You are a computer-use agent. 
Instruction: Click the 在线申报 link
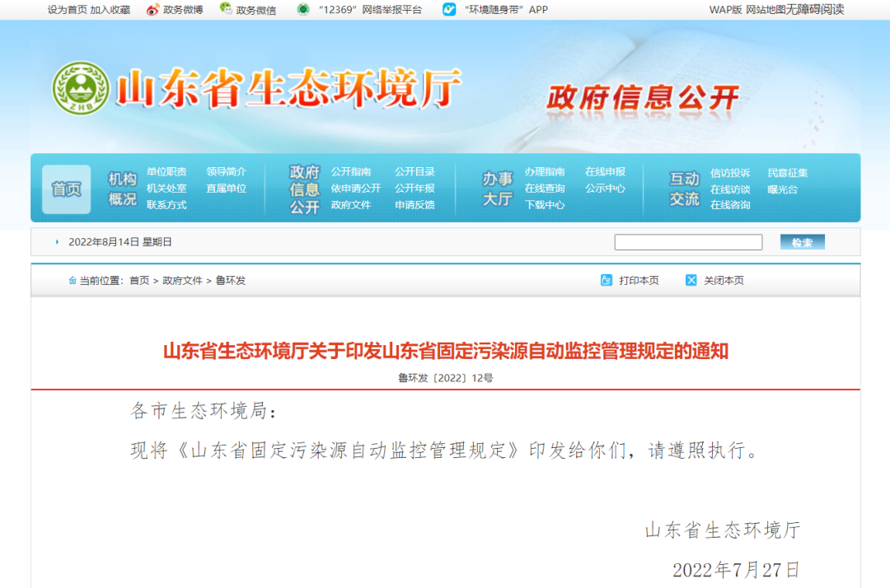pyautogui.click(x=607, y=172)
